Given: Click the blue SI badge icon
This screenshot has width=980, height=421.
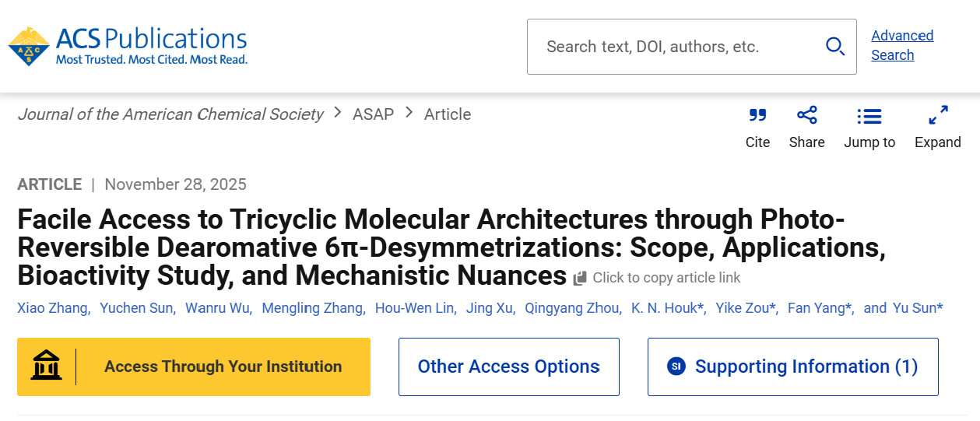Looking at the screenshot, I should 676,367.
